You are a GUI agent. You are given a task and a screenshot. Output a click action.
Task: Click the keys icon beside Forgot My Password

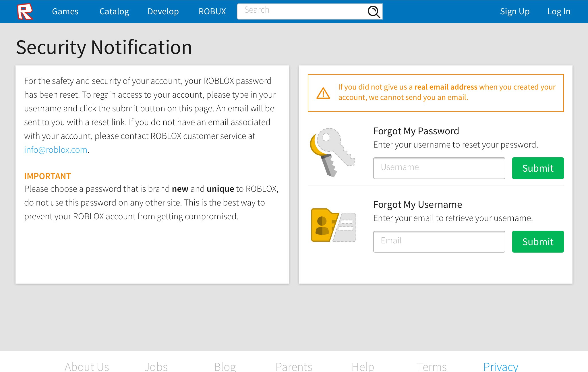pyautogui.click(x=332, y=152)
